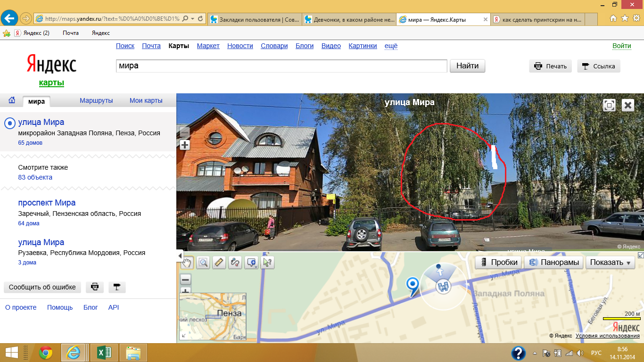Select the hand pan tool on the map

pos(188,263)
